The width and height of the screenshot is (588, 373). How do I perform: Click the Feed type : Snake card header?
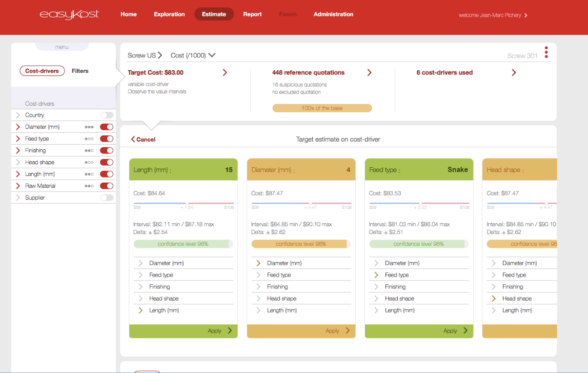pyautogui.click(x=419, y=170)
